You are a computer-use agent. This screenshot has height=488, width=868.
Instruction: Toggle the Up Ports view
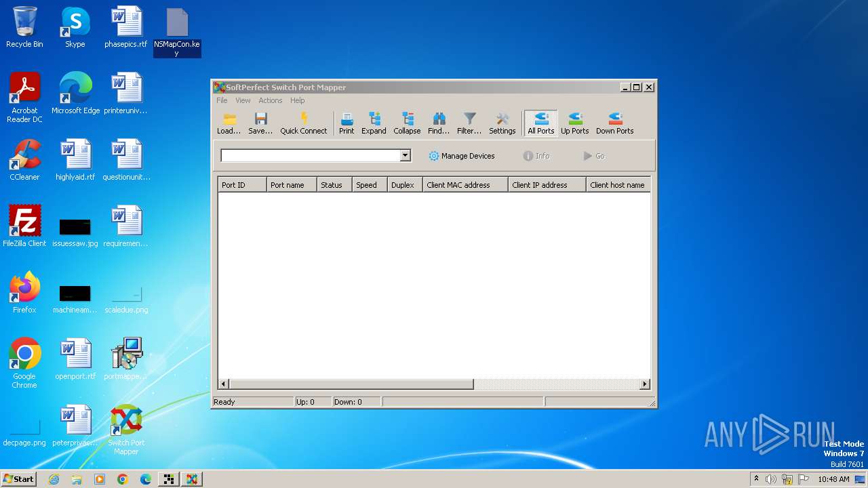click(574, 123)
